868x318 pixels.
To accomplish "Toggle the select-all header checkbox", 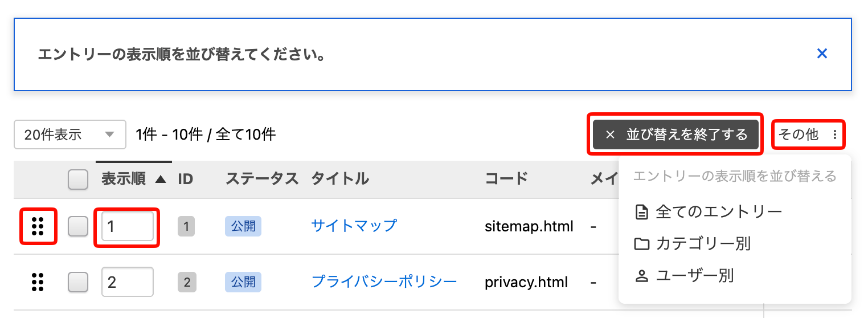I will coord(78,180).
